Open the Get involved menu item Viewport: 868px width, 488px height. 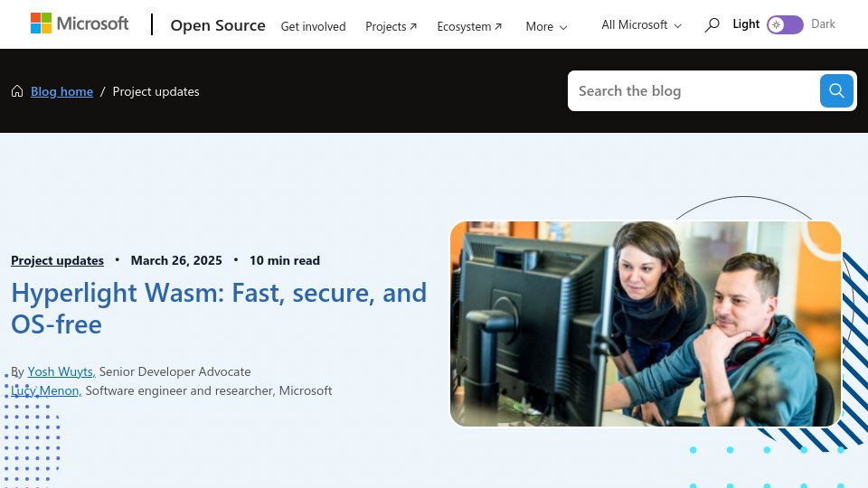coord(314,26)
